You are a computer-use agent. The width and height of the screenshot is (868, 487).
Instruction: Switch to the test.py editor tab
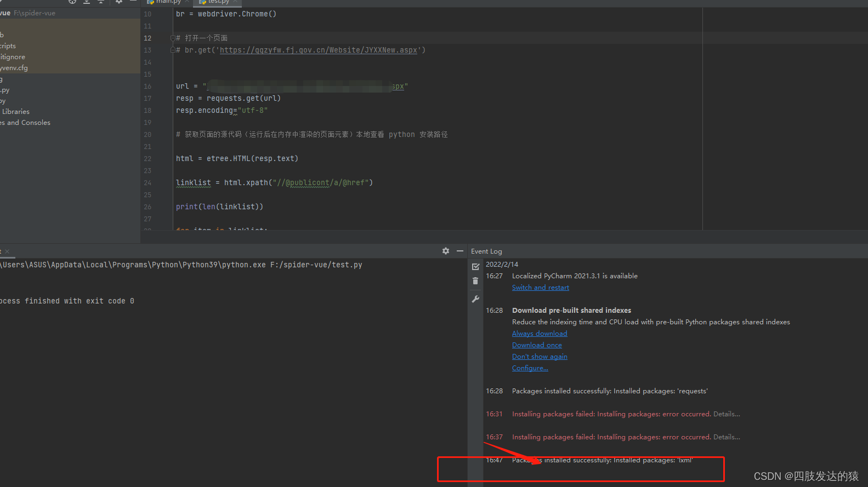coord(218,2)
